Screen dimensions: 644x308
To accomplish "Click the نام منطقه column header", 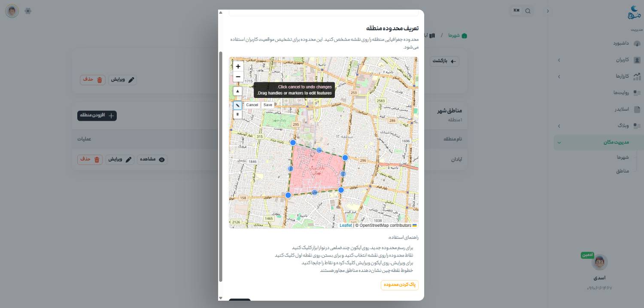I will click(x=453, y=139).
